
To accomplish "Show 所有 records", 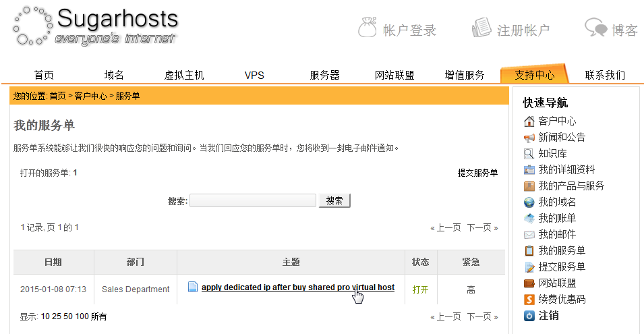I will pos(98,316).
